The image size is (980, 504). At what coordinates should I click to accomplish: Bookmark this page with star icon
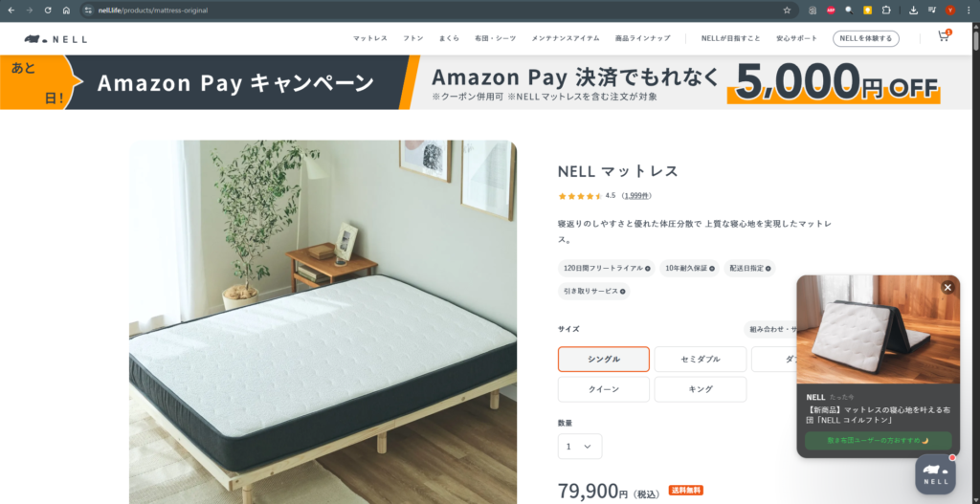tap(787, 10)
